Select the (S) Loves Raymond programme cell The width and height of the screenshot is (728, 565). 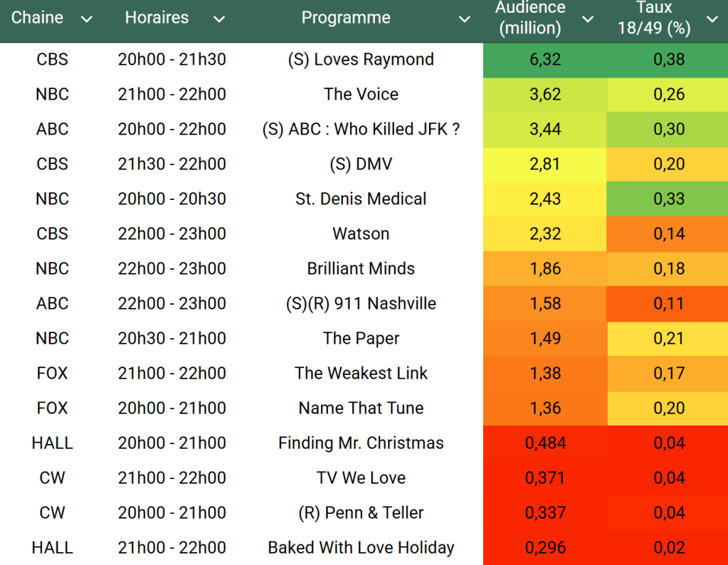click(x=361, y=60)
